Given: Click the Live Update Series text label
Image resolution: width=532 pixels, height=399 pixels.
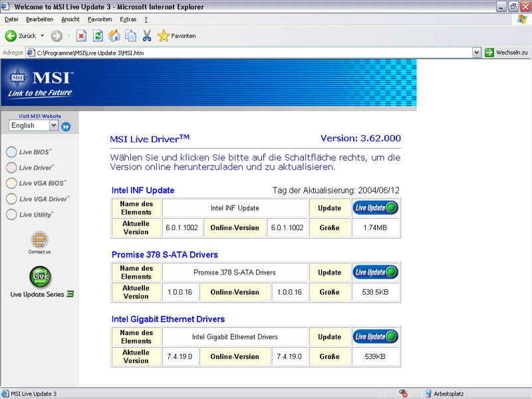Looking at the screenshot, I should tap(37, 294).
